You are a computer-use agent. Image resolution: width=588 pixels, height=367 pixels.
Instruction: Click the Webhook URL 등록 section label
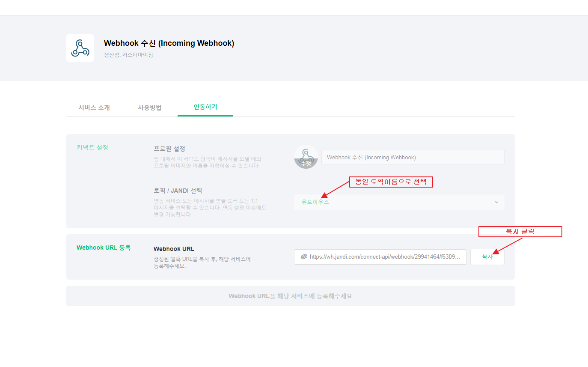[104, 248]
